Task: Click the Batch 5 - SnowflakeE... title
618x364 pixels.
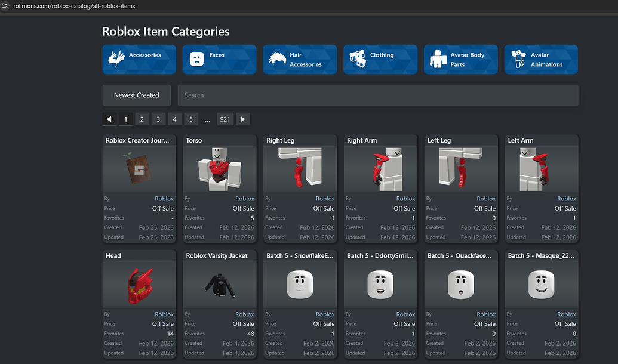Action: (300, 255)
